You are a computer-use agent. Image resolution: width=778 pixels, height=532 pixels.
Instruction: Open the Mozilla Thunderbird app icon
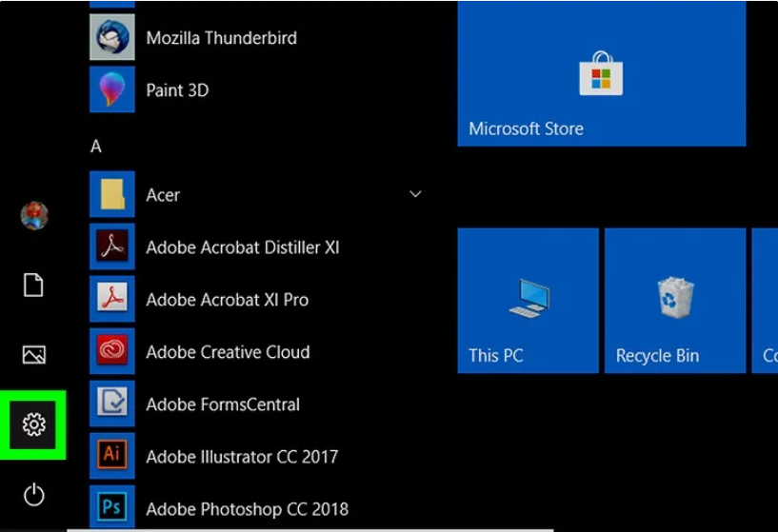tap(112, 37)
